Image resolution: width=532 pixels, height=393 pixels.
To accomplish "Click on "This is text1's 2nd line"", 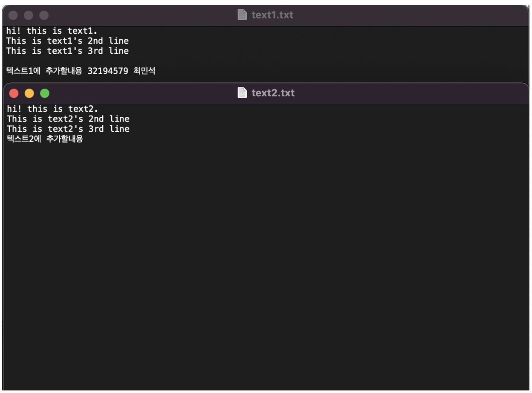I will tap(67, 41).
